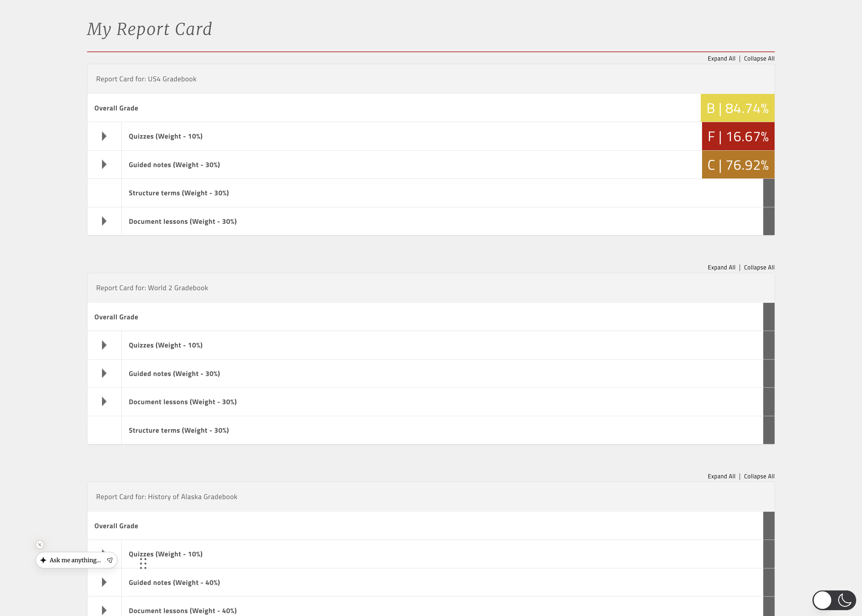Click History of Alaska Overall Grade label
862x616 pixels.
pos(116,526)
